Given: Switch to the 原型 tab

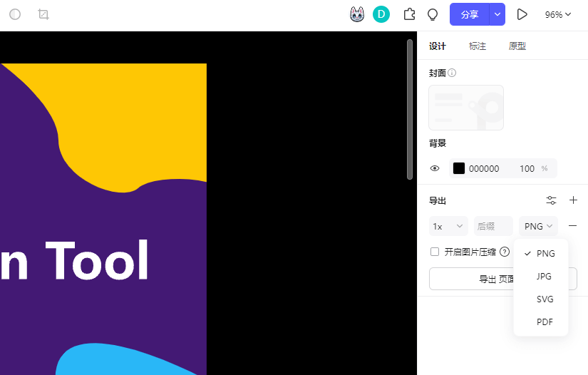Looking at the screenshot, I should [x=517, y=46].
